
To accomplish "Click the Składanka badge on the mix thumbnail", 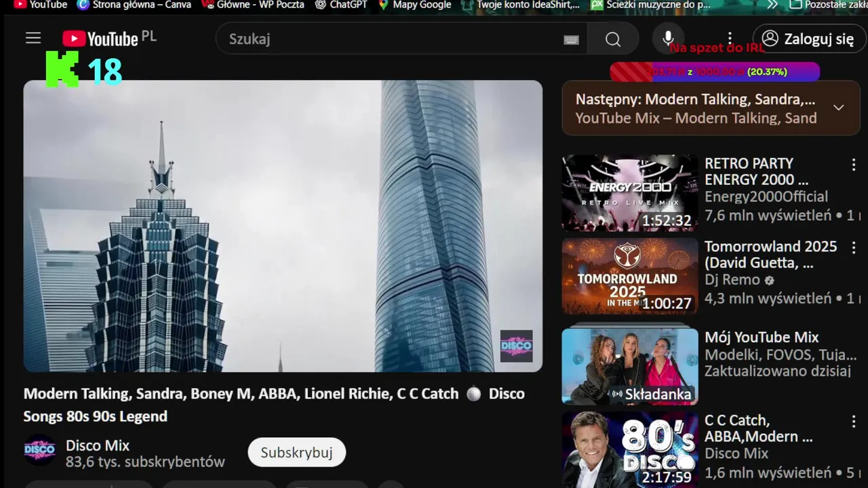I will coord(651,394).
